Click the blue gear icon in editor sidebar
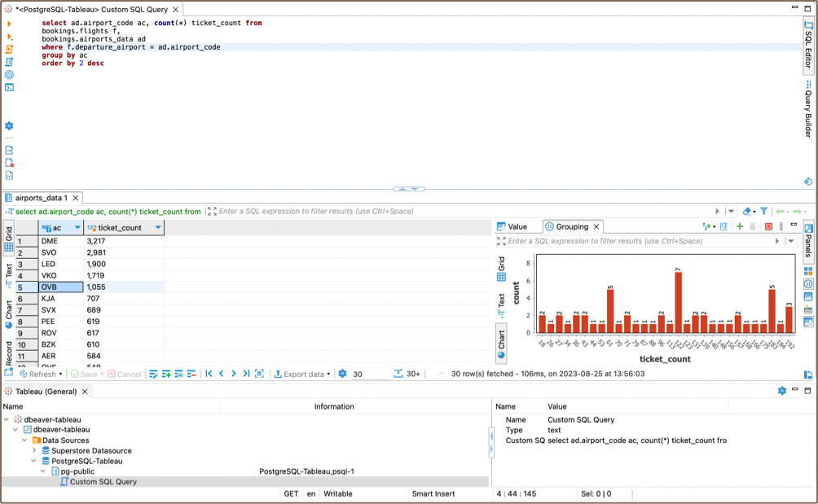Image resolution: width=818 pixels, height=504 pixels. click(9, 126)
